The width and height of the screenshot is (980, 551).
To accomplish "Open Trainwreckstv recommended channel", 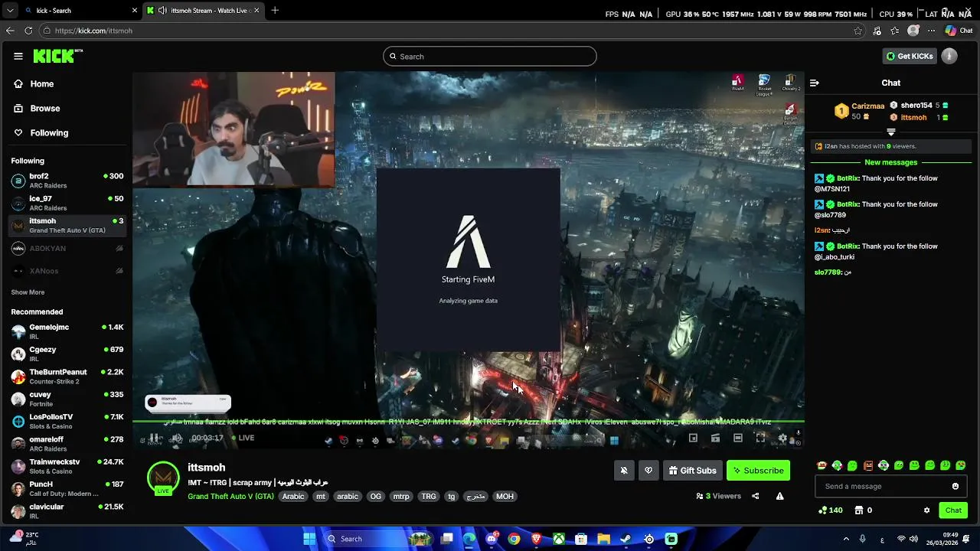I will click(67, 466).
